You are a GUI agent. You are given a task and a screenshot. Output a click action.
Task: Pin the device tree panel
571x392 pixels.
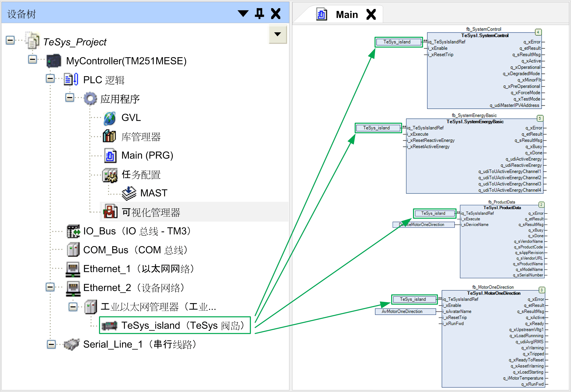(x=259, y=14)
